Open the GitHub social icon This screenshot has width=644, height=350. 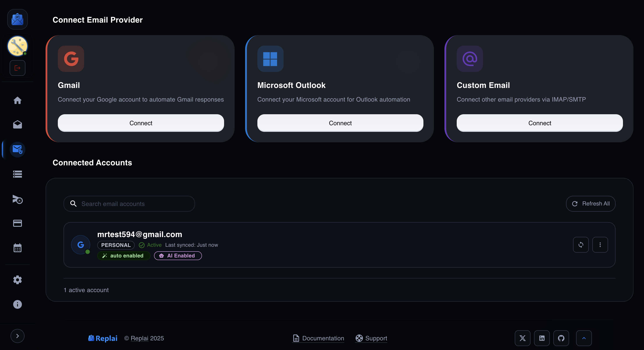tap(561, 338)
